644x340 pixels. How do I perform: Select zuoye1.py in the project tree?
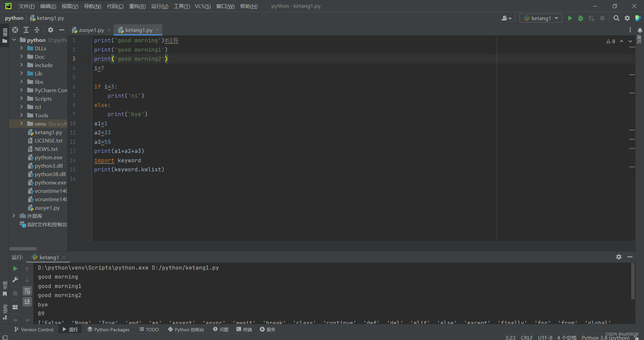47,208
